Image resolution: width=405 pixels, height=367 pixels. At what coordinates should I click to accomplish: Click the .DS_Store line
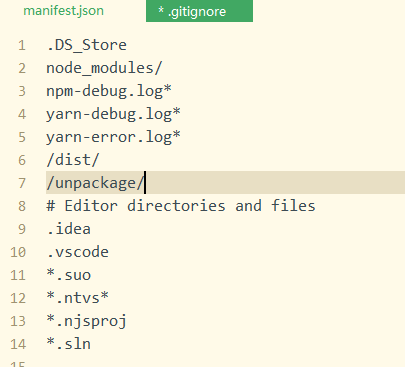[86, 45]
